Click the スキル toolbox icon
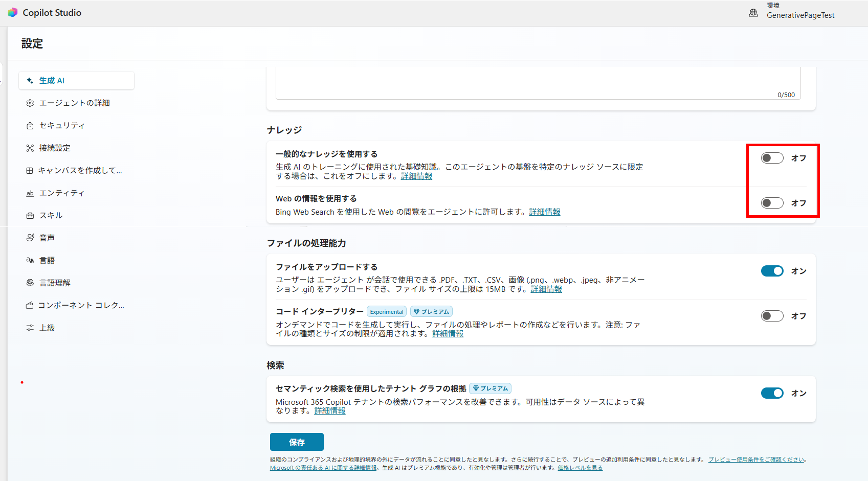 30,216
